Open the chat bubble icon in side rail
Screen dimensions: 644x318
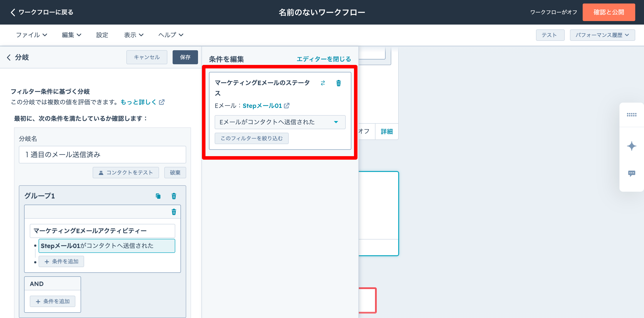pos(632,173)
